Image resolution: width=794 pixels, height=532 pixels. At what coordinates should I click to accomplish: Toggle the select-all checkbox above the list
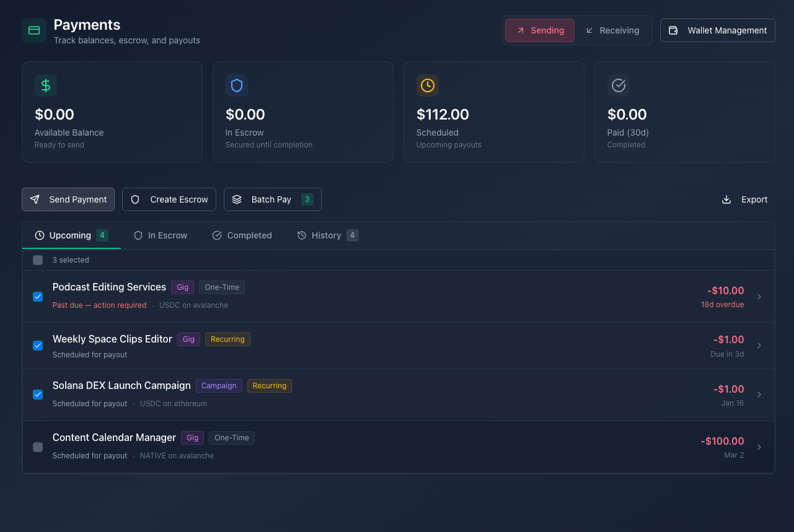(38, 260)
